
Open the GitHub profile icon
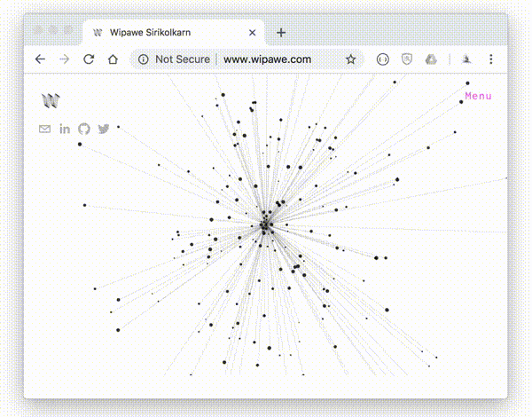pyautogui.click(x=84, y=129)
